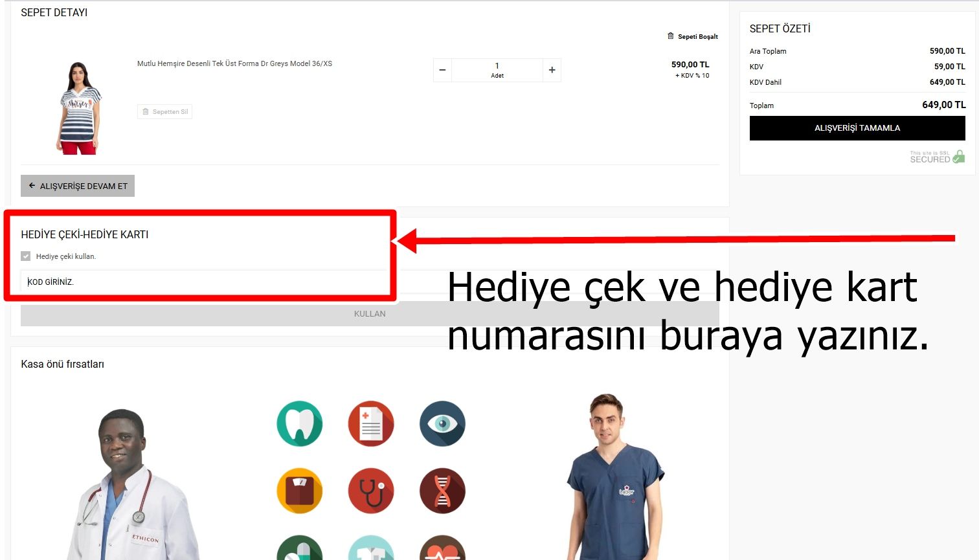Increase product quantity with plus button
Viewport: 979px width, 560px height.
click(x=552, y=70)
